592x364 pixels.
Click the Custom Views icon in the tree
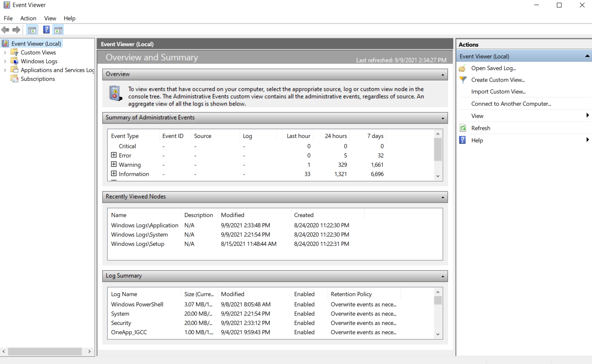click(x=14, y=52)
